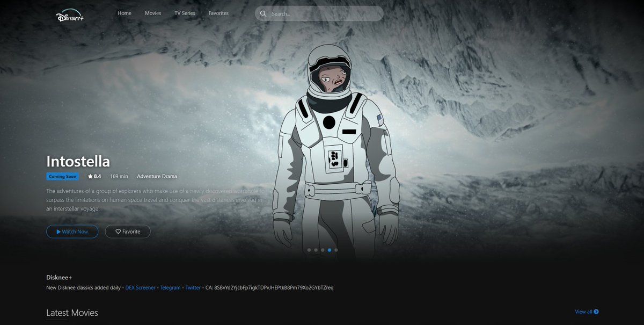Open the DEX Screener link
The width and height of the screenshot is (644, 325).
pyautogui.click(x=141, y=288)
